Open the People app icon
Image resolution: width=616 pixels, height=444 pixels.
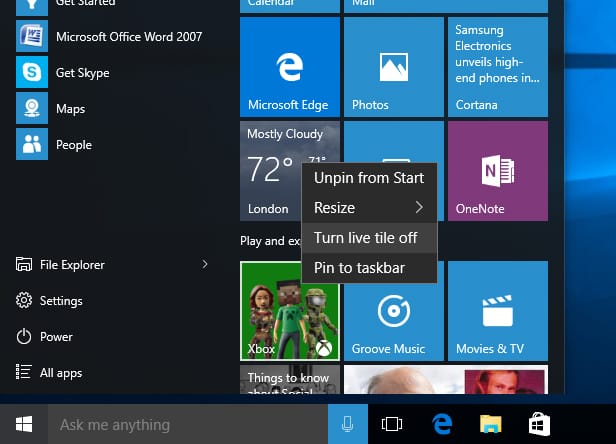[32, 144]
